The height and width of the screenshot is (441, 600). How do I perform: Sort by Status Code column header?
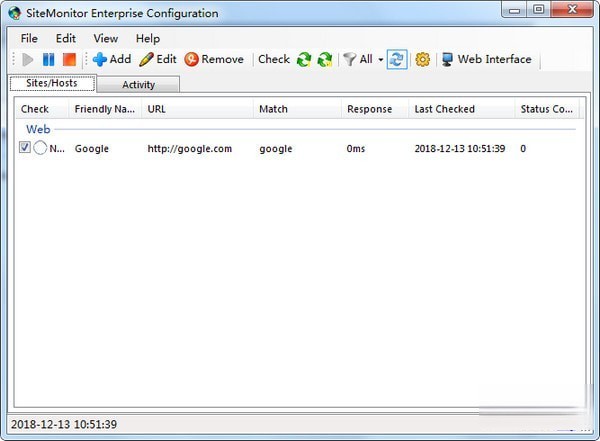click(547, 109)
